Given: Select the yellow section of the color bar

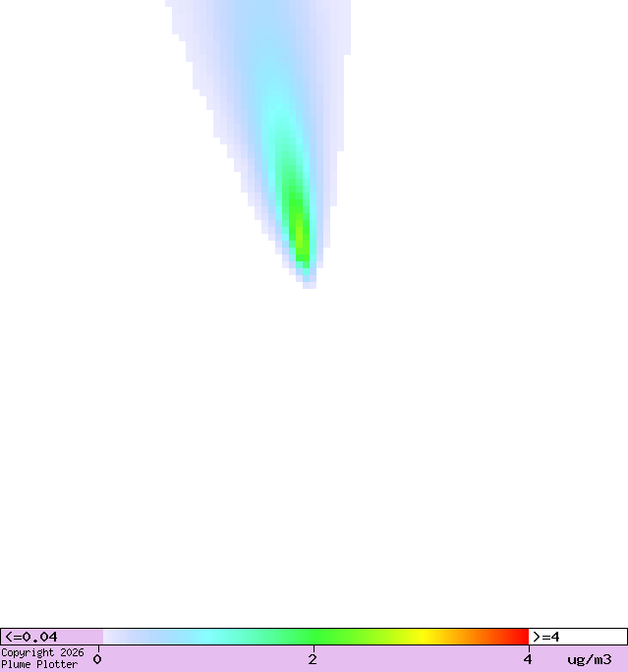Looking at the screenshot, I should [423, 637].
